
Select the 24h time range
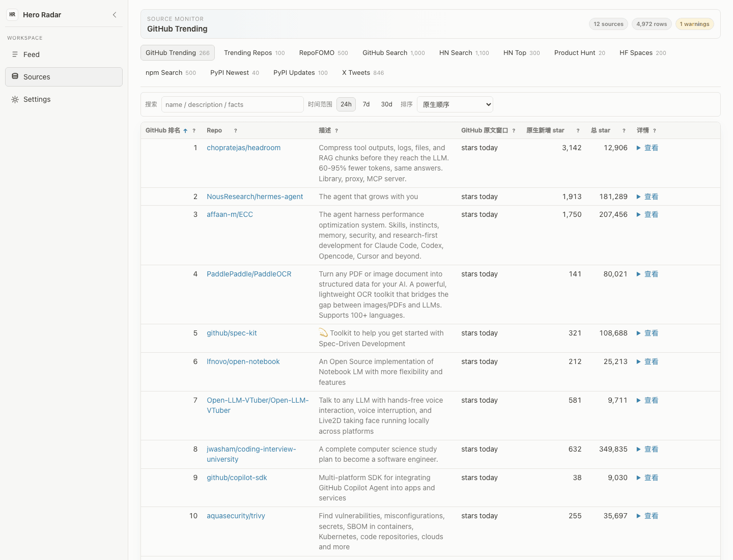point(346,104)
